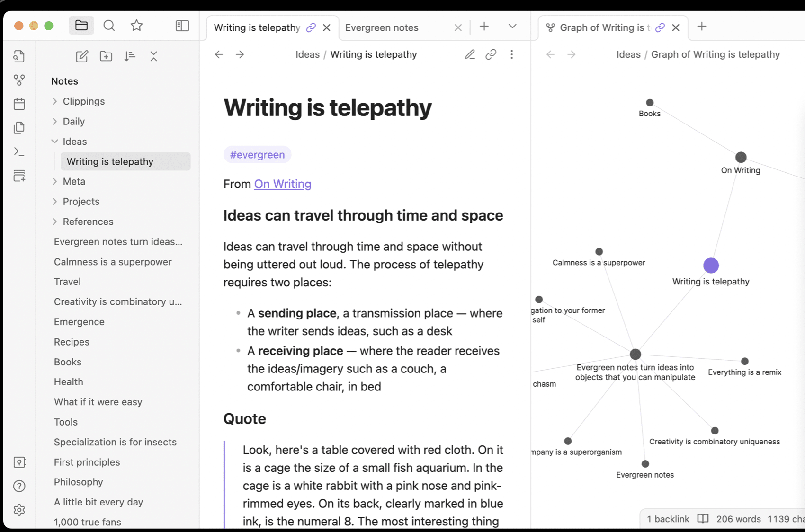
Task: Open today's Daily note via calendar icon
Action: (x=19, y=104)
